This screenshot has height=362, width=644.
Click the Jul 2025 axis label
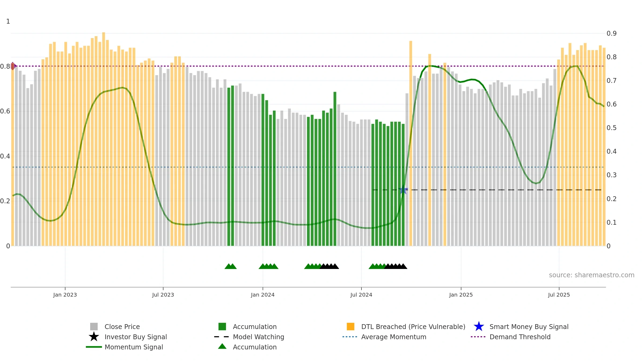click(559, 295)
